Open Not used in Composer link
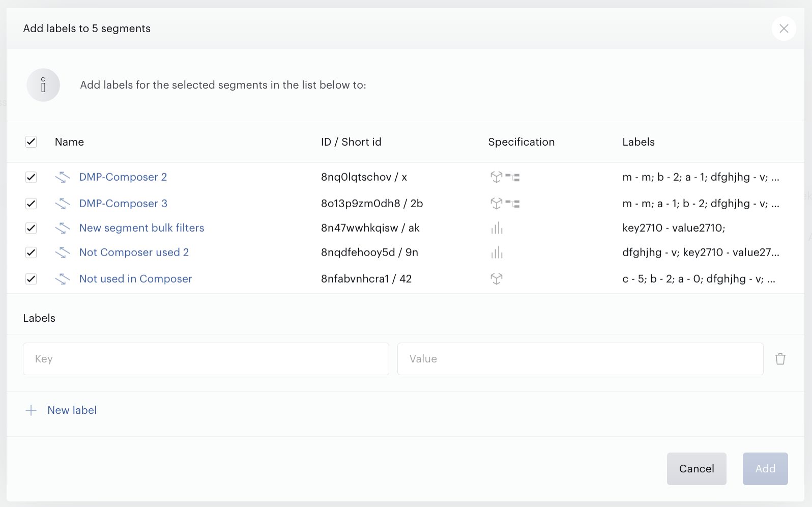 (x=135, y=279)
